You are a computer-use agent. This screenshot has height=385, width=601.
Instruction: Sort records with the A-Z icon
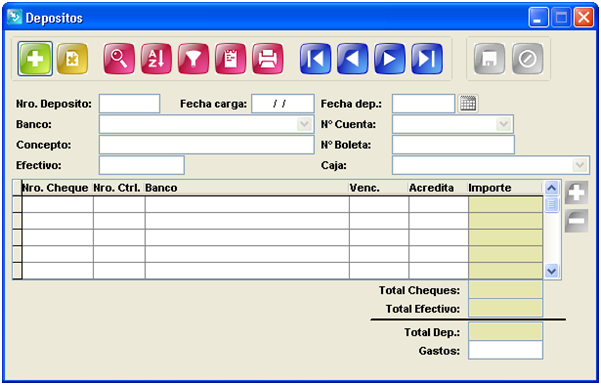tap(156, 59)
